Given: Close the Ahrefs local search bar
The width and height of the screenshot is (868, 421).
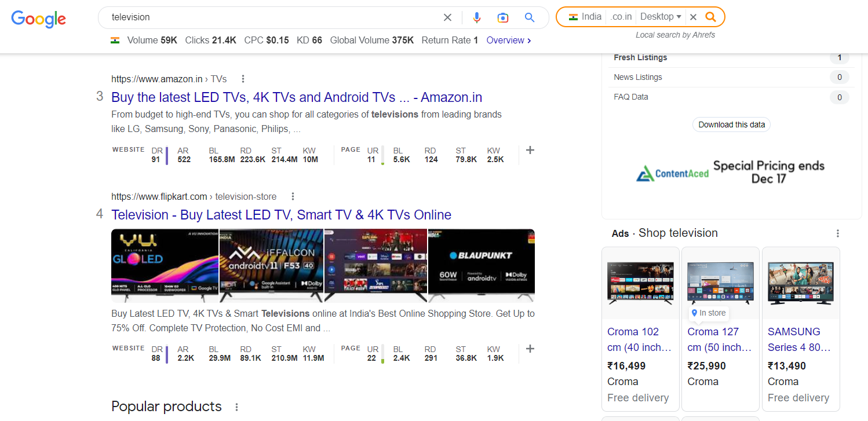Looking at the screenshot, I should tap(693, 17).
